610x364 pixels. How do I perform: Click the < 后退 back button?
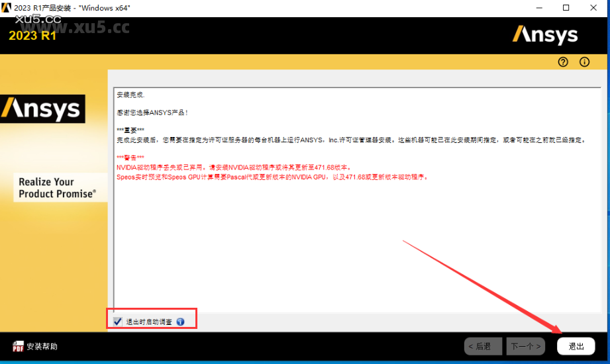tap(483, 346)
